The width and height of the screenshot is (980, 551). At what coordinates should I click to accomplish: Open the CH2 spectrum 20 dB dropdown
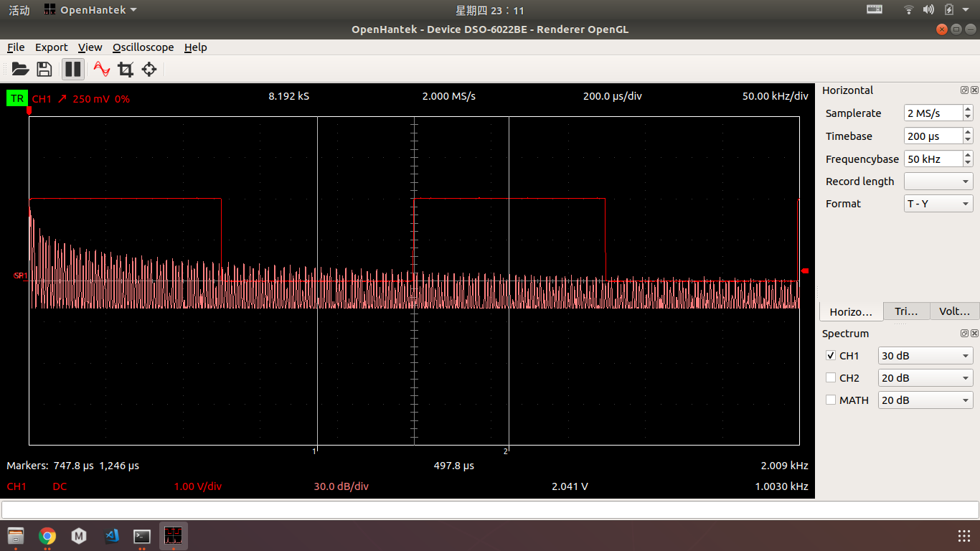tap(925, 378)
